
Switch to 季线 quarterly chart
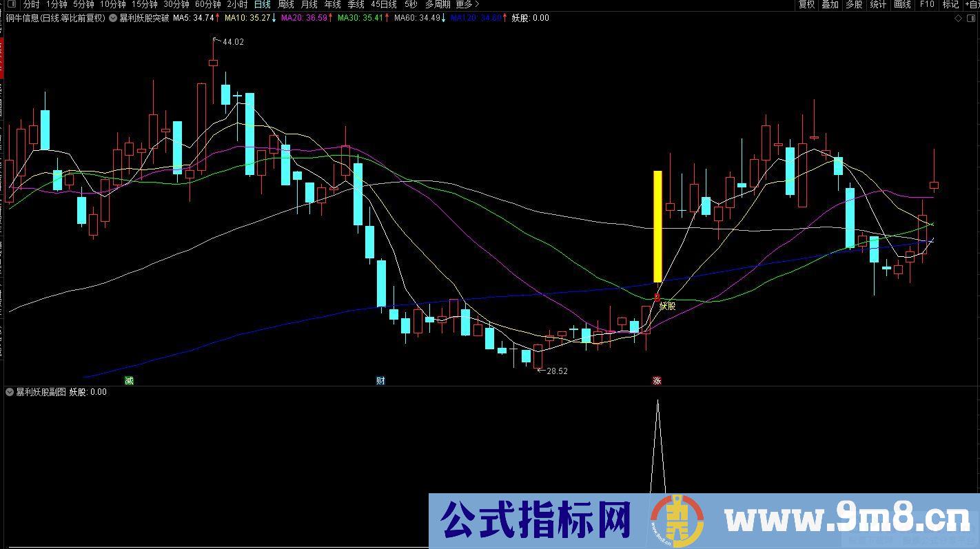pos(356,4)
